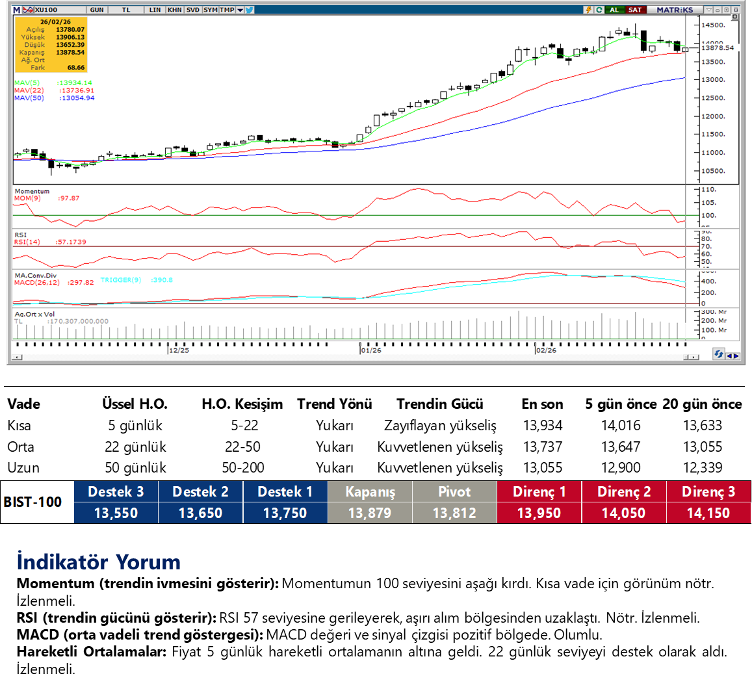Click the Matriks M logo icon
Screen dimensions: 752x700
[x=17, y=10]
